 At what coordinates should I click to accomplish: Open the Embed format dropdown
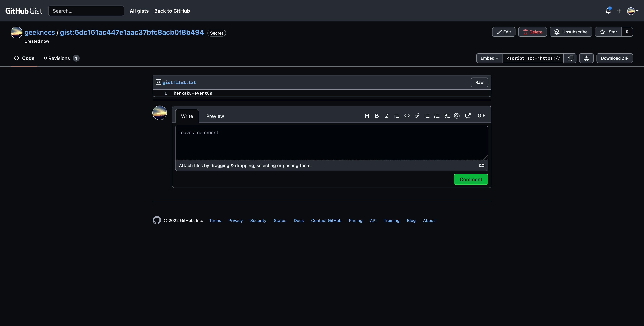(x=489, y=58)
